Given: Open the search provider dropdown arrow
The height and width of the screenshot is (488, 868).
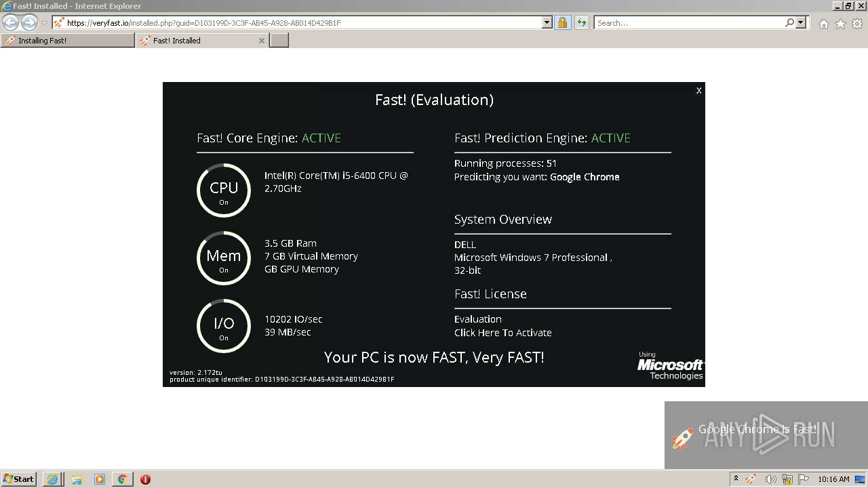Looking at the screenshot, I should (x=801, y=22).
